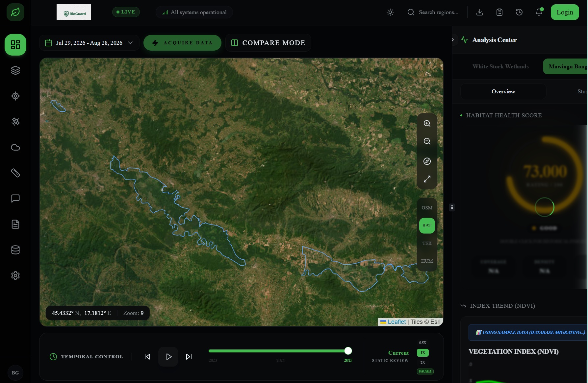Screen dimensions: 588x383
Task: Switch basemap to TER terrain
Action: pos(427,243)
